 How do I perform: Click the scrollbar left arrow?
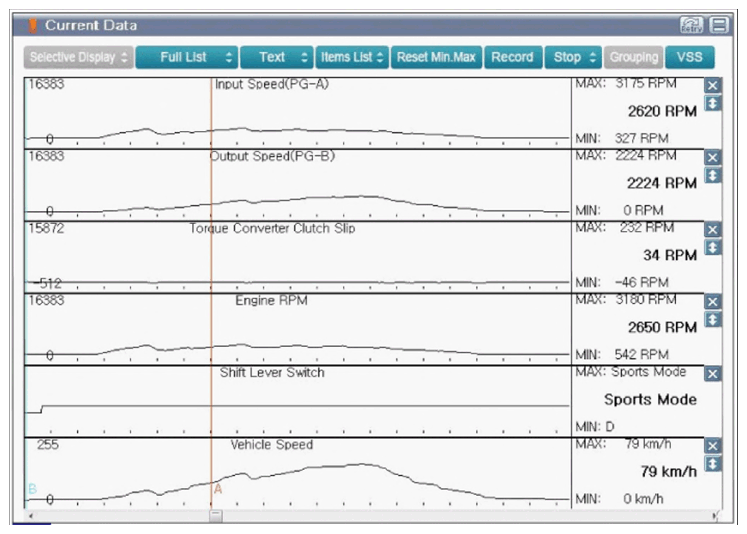[x=31, y=515]
